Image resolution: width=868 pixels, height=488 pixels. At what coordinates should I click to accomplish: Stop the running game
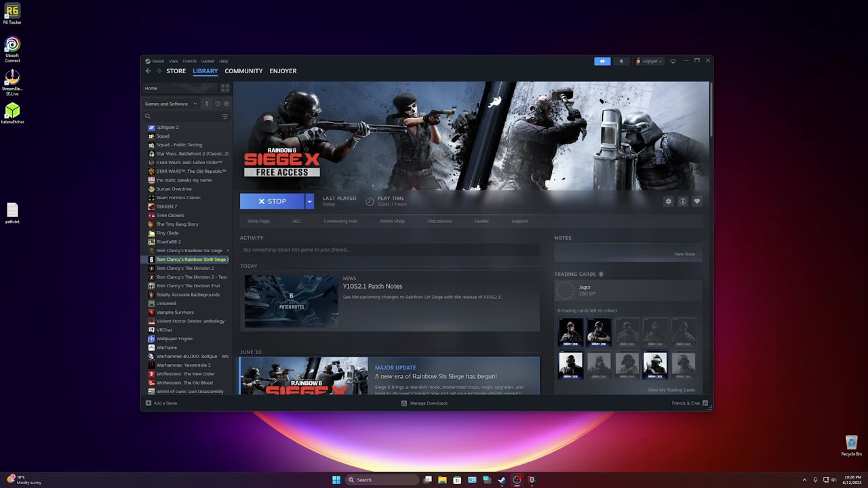(x=273, y=201)
